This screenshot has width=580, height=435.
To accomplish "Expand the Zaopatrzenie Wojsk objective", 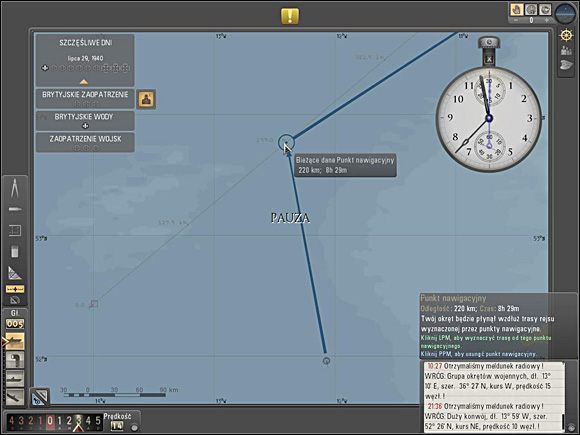I will [x=85, y=142].
